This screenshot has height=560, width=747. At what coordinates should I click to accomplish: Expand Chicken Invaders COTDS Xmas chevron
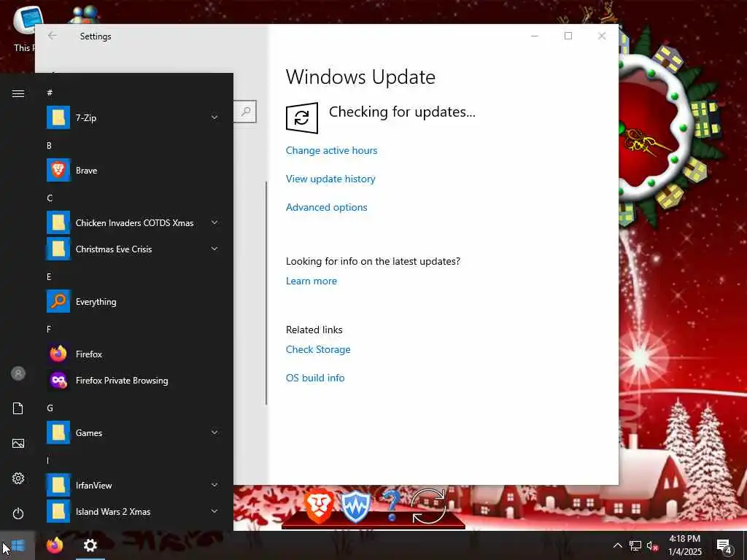(x=215, y=223)
